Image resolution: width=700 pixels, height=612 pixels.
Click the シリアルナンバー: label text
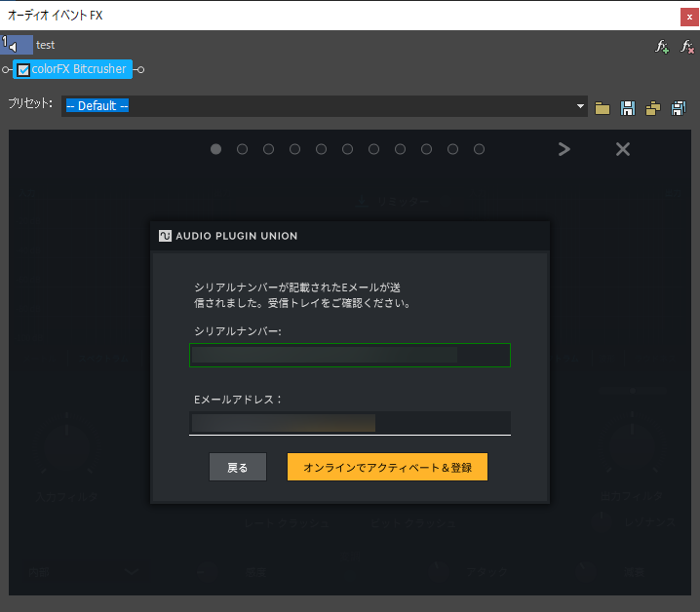pyautogui.click(x=238, y=331)
